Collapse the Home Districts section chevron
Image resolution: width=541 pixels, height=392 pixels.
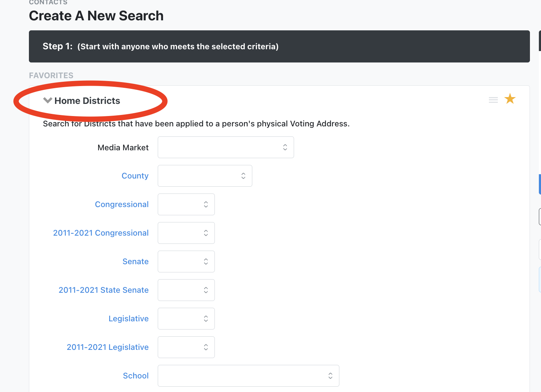point(47,100)
